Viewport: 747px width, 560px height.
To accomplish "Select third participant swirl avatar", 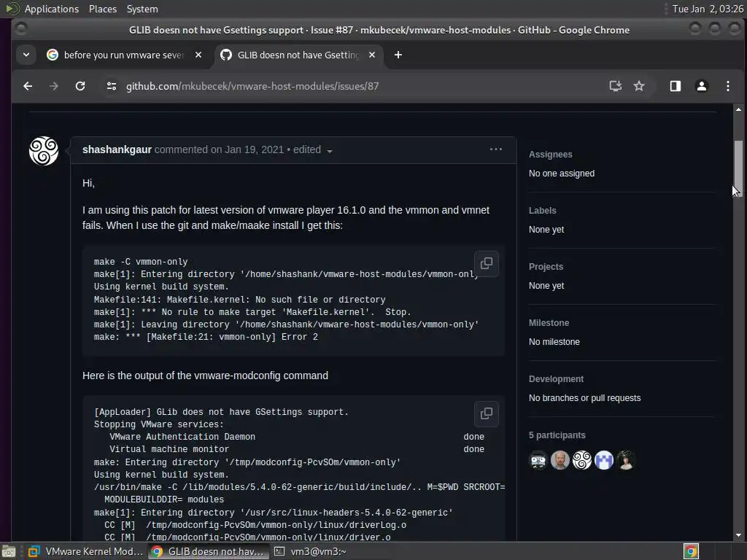I will point(582,461).
